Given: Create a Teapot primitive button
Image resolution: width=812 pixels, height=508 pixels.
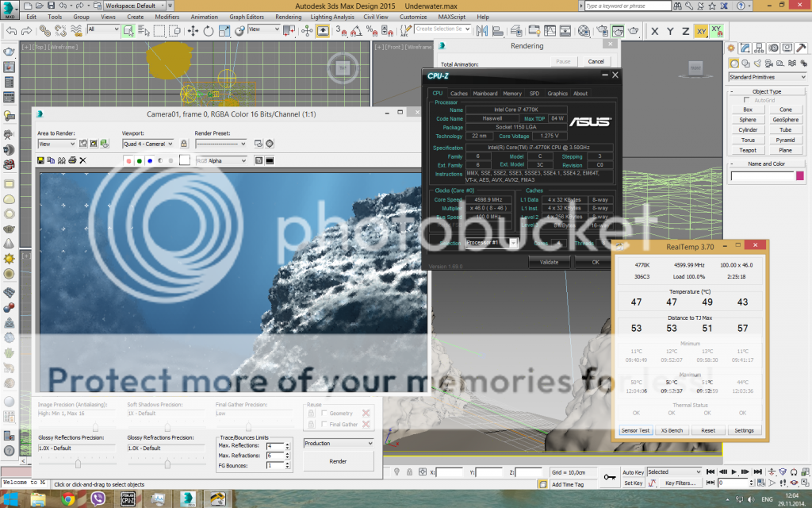Looking at the screenshot, I should point(748,150).
